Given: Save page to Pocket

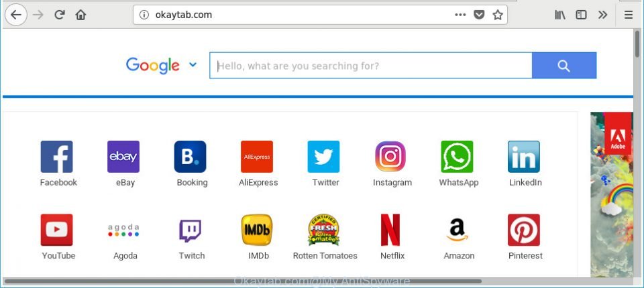Looking at the screenshot, I should pyautogui.click(x=479, y=15).
